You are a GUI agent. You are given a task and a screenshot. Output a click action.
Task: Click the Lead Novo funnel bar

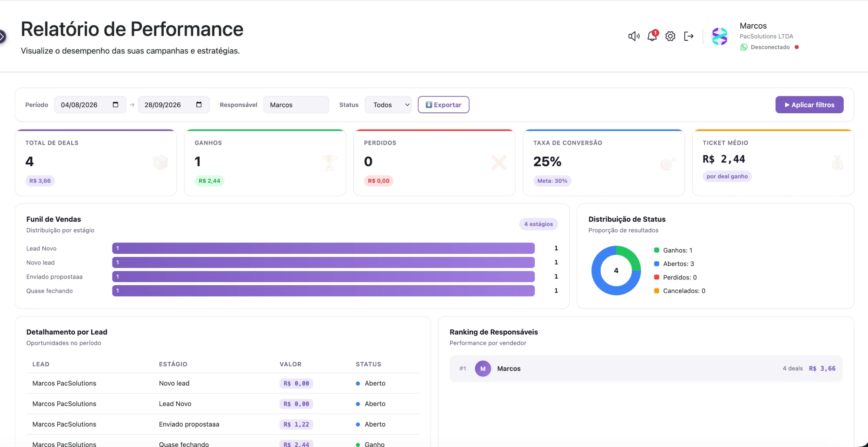coord(323,248)
